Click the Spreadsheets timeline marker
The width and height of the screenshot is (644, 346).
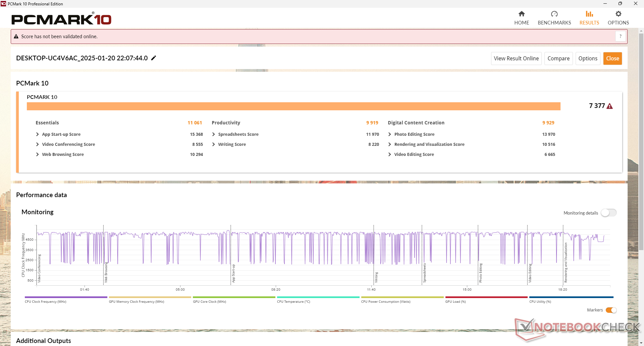(x=424, y=273)
